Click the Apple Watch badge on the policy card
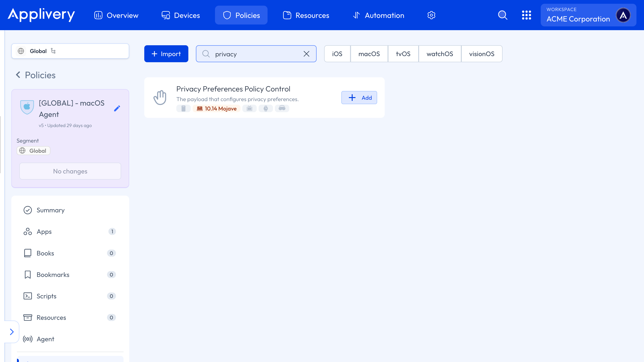Image resolution: width=644 pixels, height=362 pixels. point(266,108)
